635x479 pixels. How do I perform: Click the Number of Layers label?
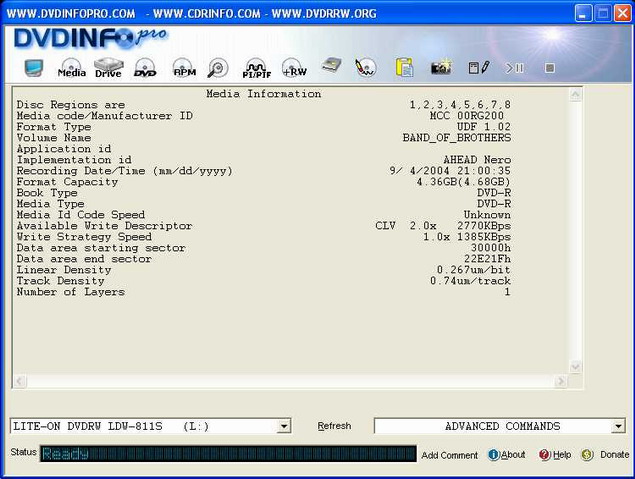(70, 292)
